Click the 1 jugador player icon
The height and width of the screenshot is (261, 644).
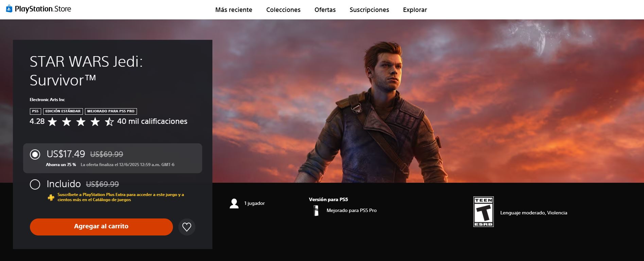234,203
